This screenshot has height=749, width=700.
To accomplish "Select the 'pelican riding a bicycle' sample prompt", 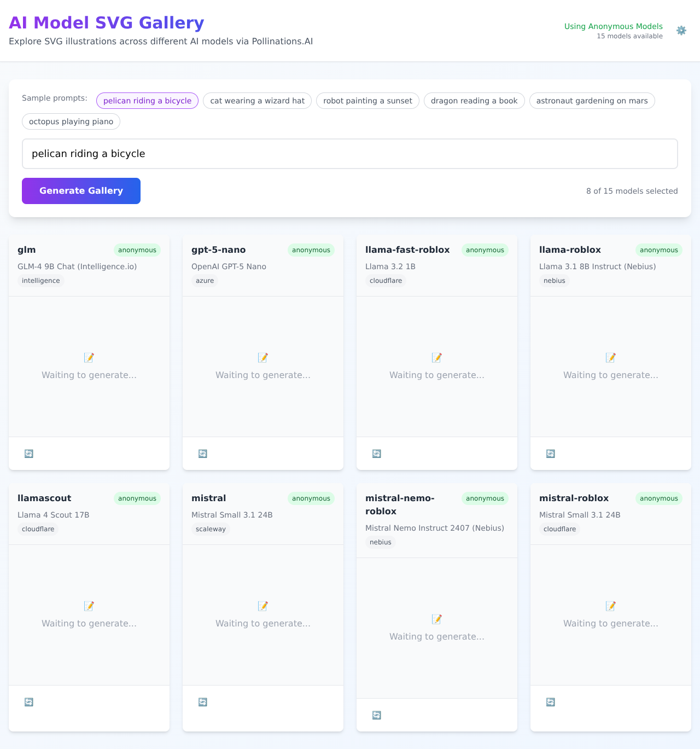I will [x=147, y=101].
